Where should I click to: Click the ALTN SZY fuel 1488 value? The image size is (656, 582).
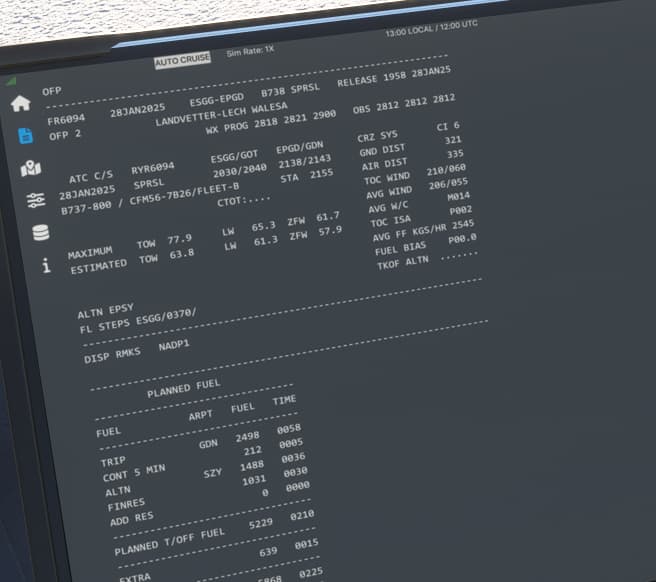point(252,466)
